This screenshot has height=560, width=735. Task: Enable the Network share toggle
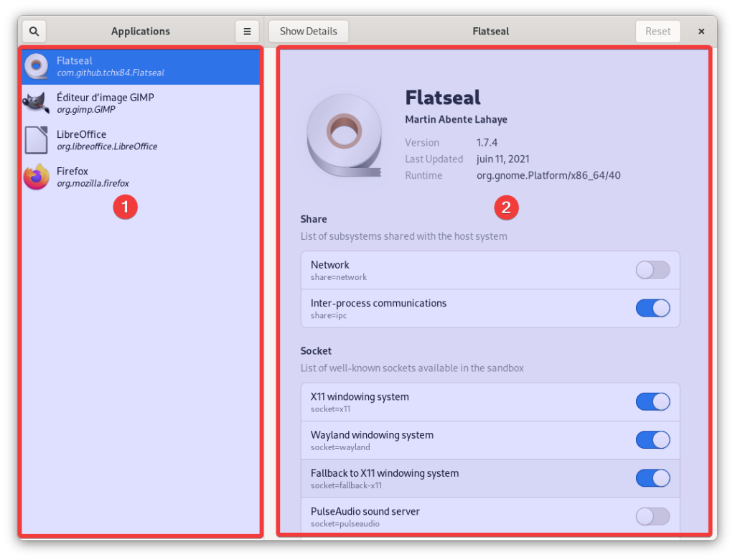coord(652,270)
